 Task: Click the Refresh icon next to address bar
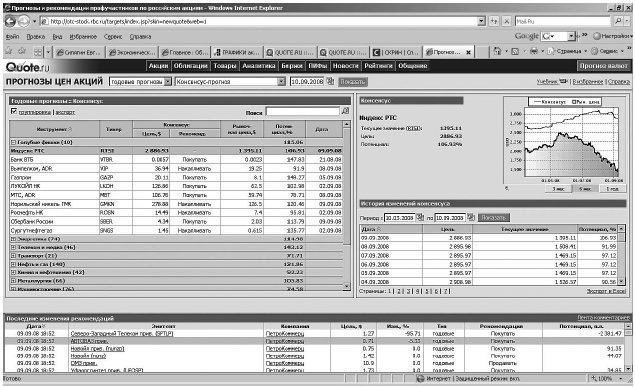(x=494, y=21)
